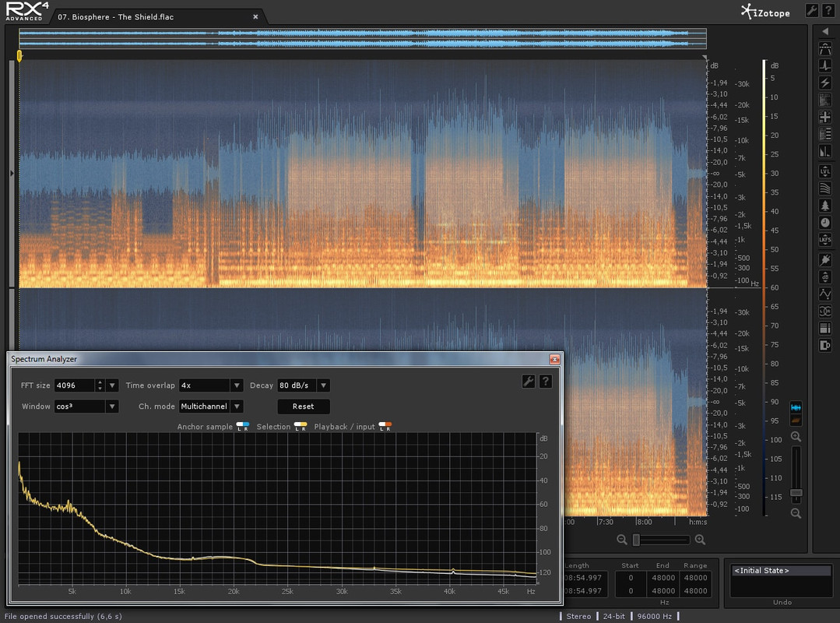Toggle blue waveform view button
This screenshot has width=840, height=623.
click(x=796, y=407)
